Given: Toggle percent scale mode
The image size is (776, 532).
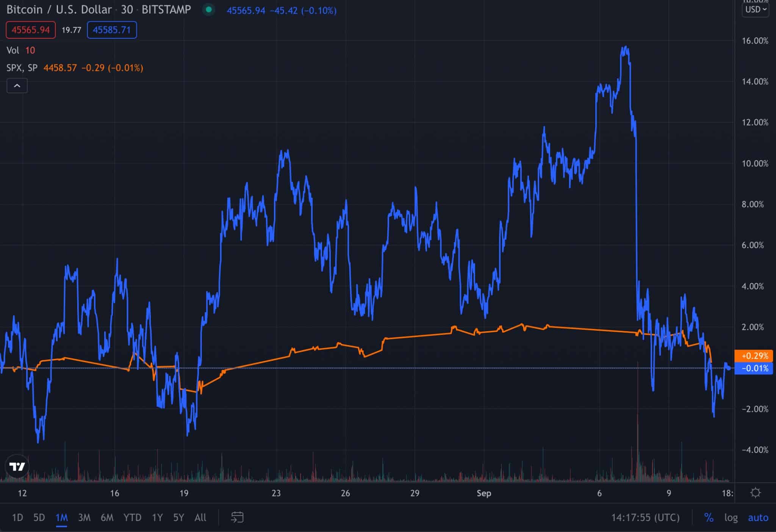Looking at the screenshot, I should click(x=709, y=517).
